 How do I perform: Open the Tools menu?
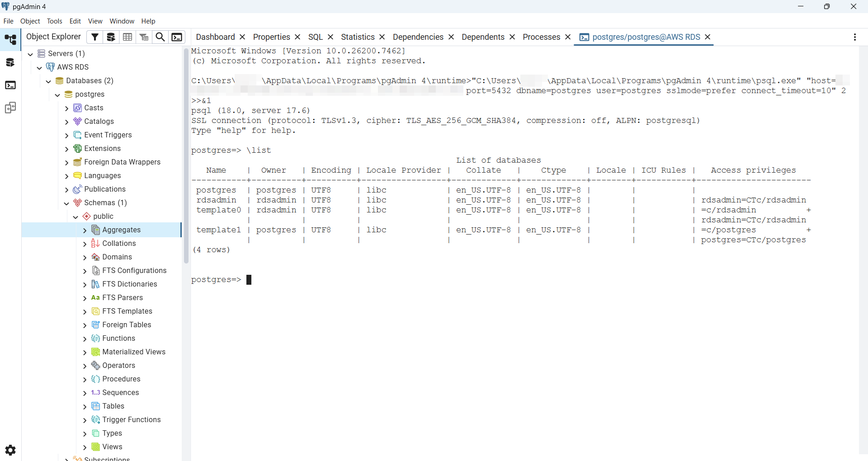coord(54,21)
